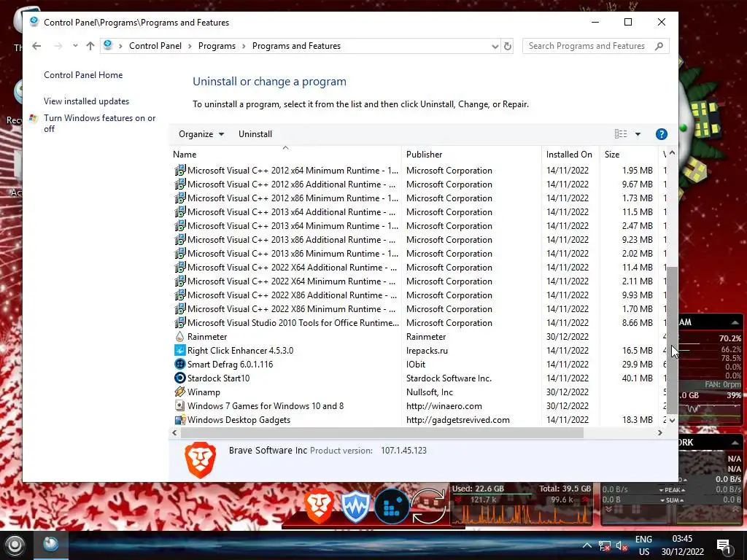747x560 pixels.
Task: Click the Programs breadcrumb
Action: [217, 46]
